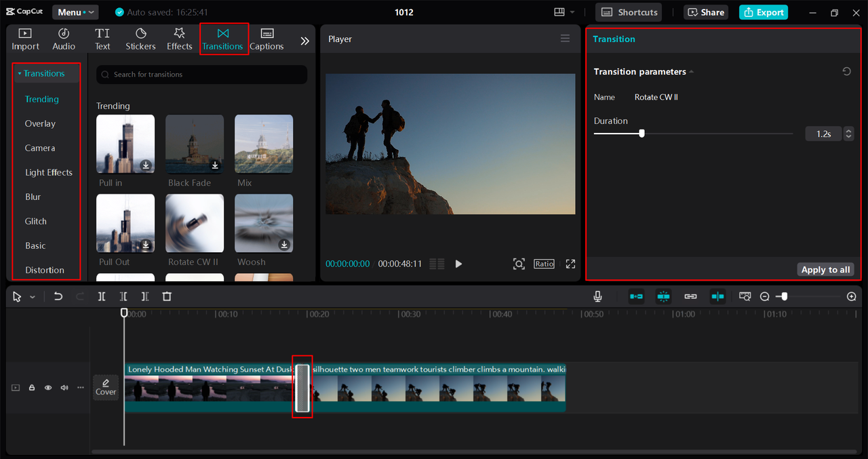This screenshot has height=459, width=868.
Task: Open the selection tool dropdown
Action: point(33,297)
